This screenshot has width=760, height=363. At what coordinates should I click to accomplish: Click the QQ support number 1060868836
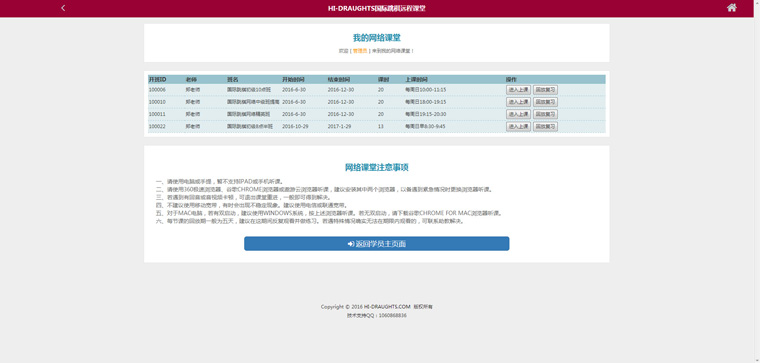point(393,316)
